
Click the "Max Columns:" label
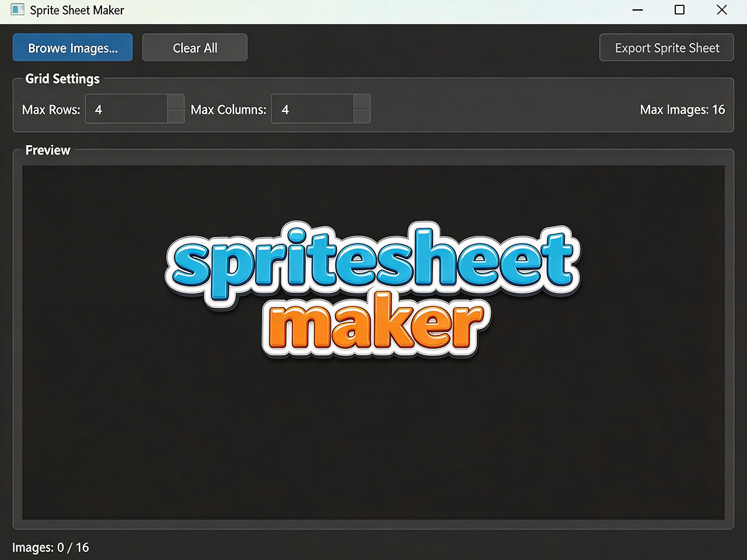[228, 110]
